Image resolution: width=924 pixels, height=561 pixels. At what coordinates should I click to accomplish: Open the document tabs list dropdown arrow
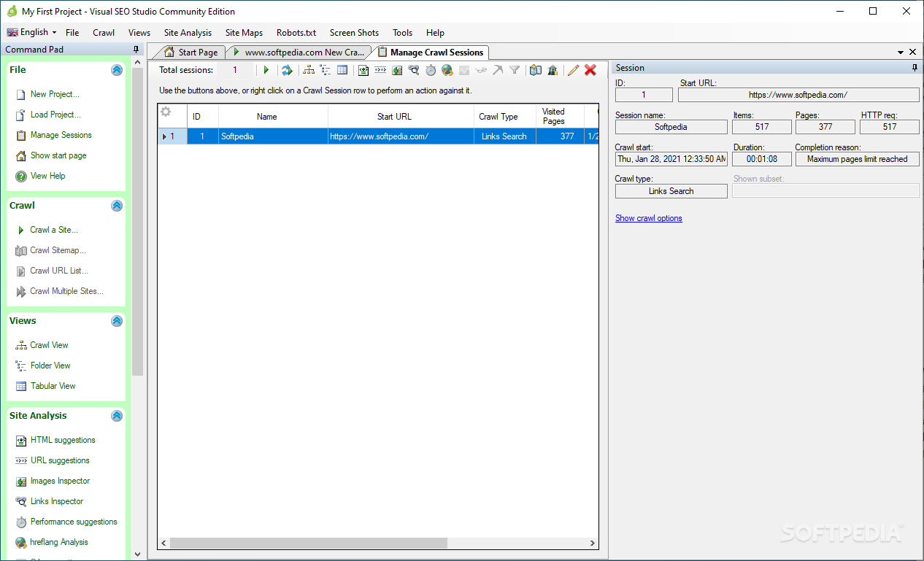coord(900,53)
